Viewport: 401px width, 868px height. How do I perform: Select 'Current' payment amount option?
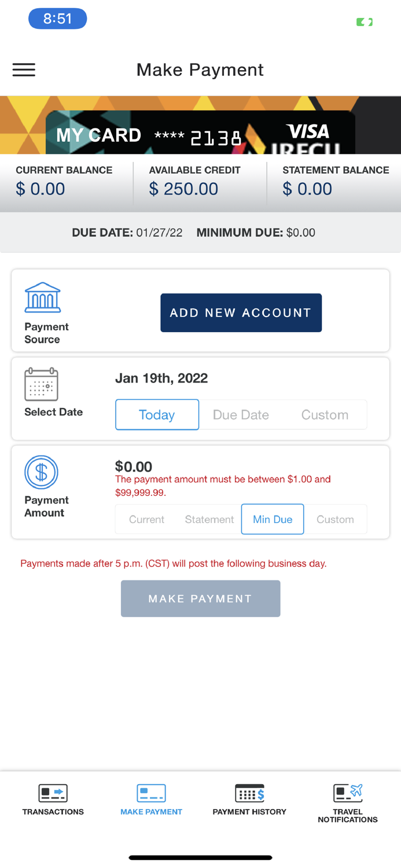click(x=146, y=519)
